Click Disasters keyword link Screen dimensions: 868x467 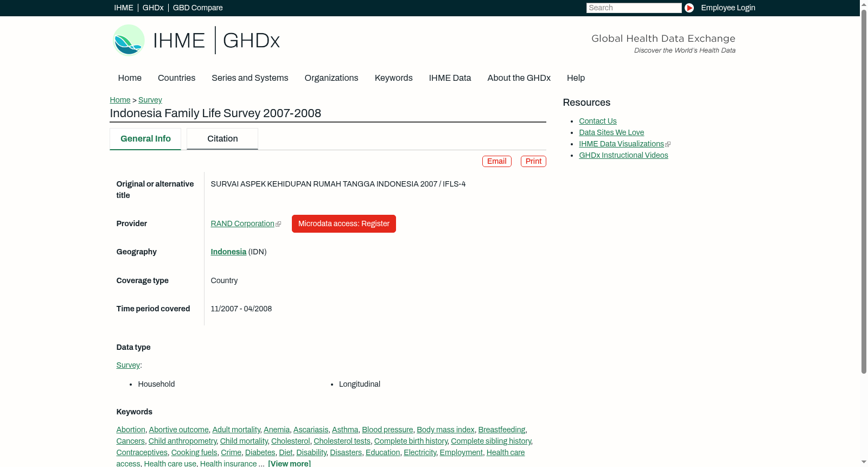coord(346,452)
